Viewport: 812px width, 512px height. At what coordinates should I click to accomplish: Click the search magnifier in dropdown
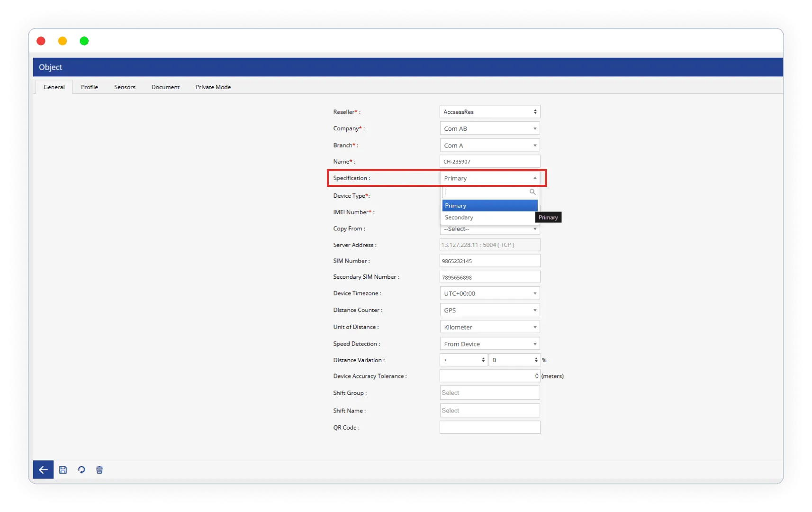(532, 192)
